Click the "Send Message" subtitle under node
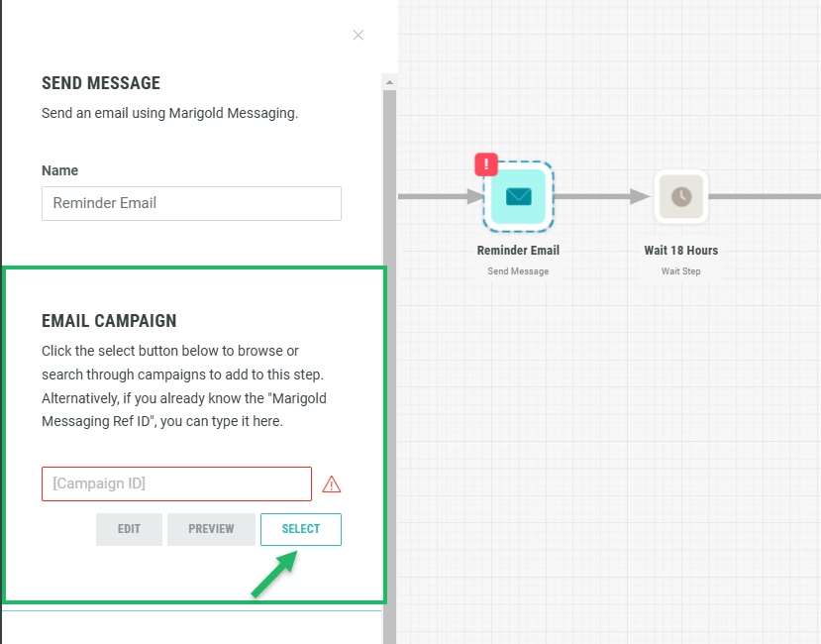 518,271
